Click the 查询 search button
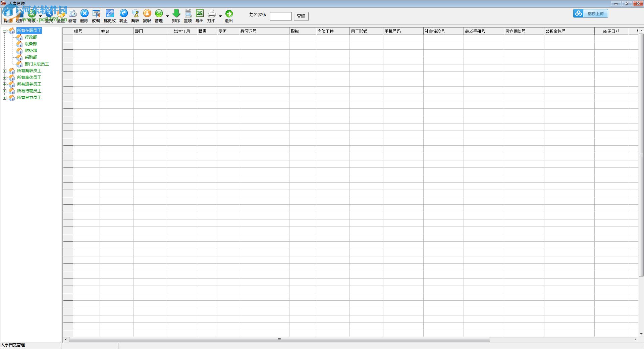 301,16
